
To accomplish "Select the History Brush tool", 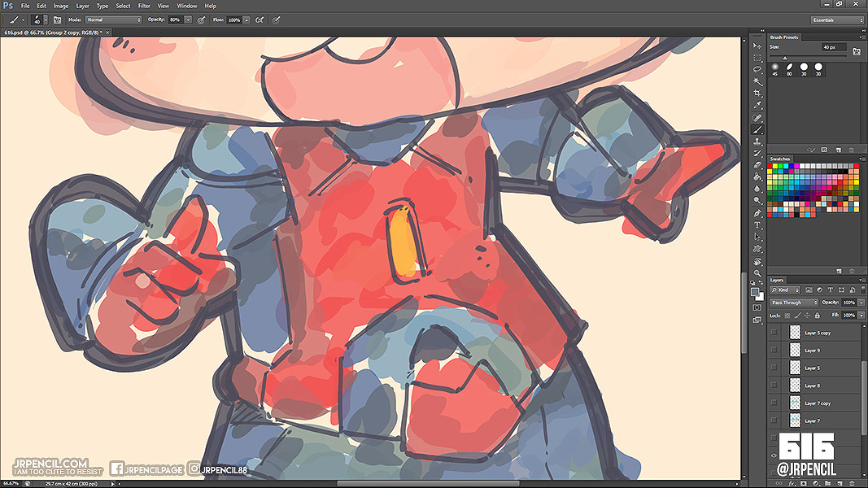I will pyautogui.click(x=757, y=153).
